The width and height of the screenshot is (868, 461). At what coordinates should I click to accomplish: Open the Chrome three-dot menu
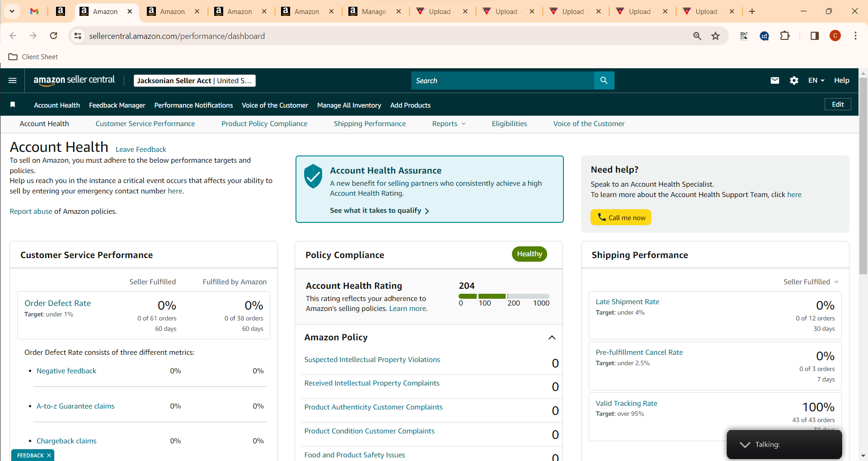coord(855,36)
